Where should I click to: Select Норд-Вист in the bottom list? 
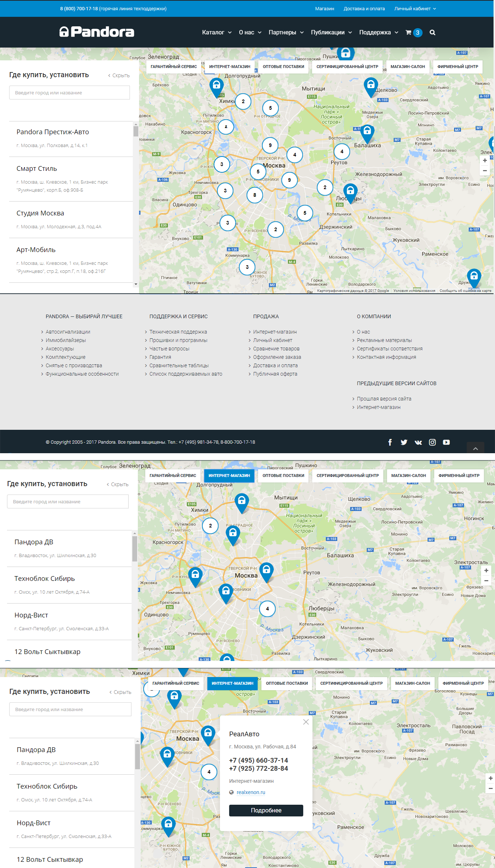72,829
